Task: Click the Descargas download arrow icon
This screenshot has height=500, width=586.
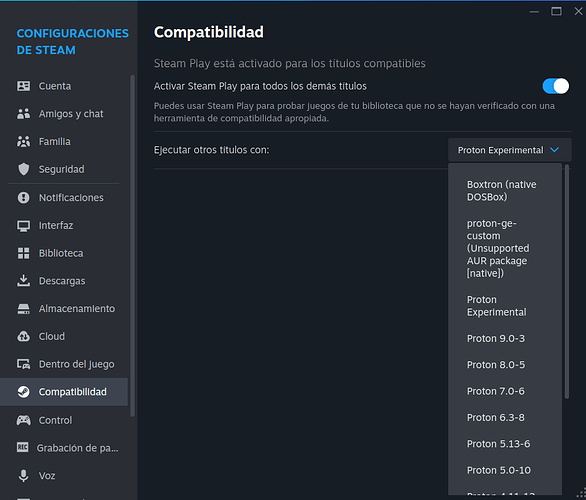Action: (x=24, y=281)
